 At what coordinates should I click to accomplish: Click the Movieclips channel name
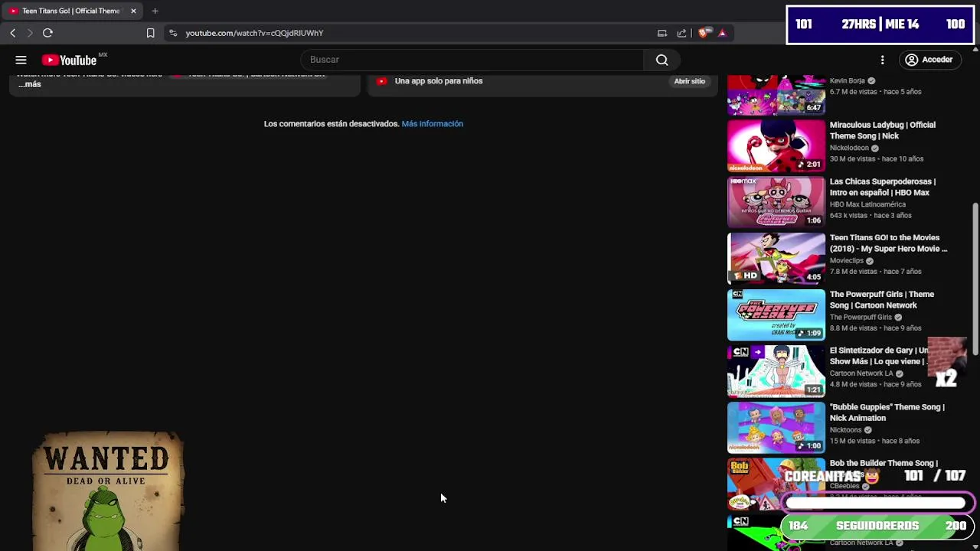(x=847, y=260)
